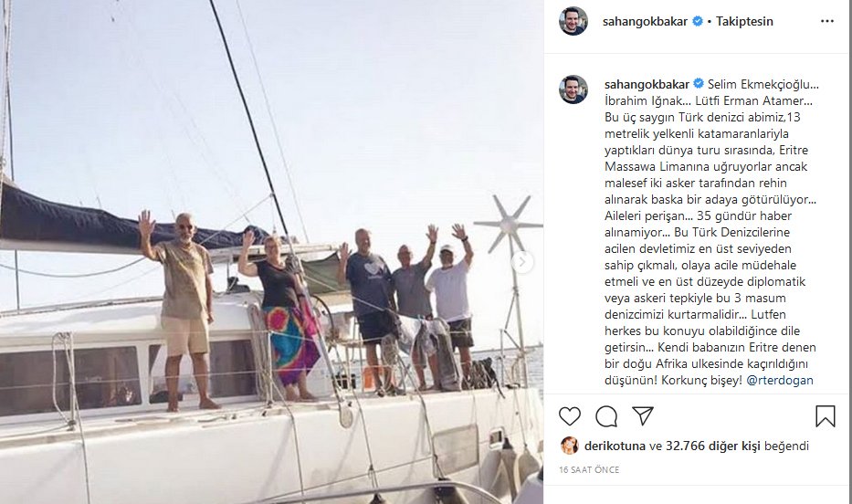
Task: Click the sailboat photo of waving people
Action: (x=271, y=252)
